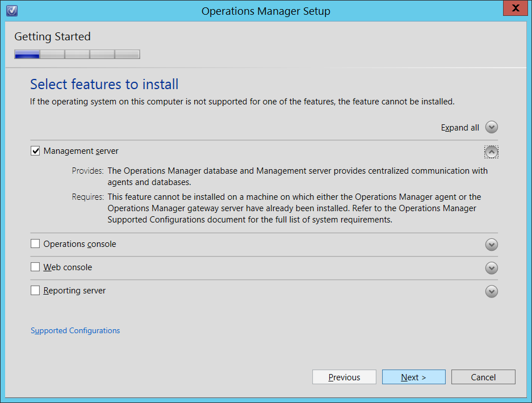Open the Supported Configurations link

tap(75, 330)
